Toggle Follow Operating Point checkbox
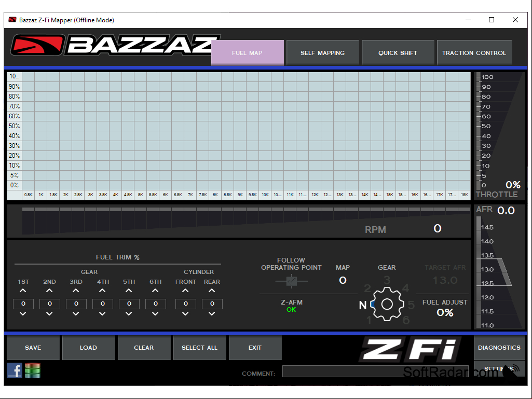Screen dimensions: 532x399 292,281
